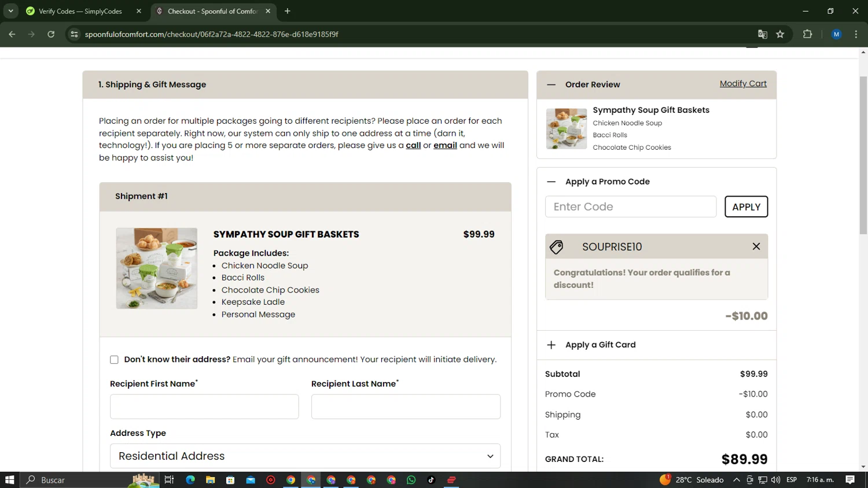Follow the call link in shipping instructions
The width and height of the screenshot is (868, 488).
tap(413, 145)
